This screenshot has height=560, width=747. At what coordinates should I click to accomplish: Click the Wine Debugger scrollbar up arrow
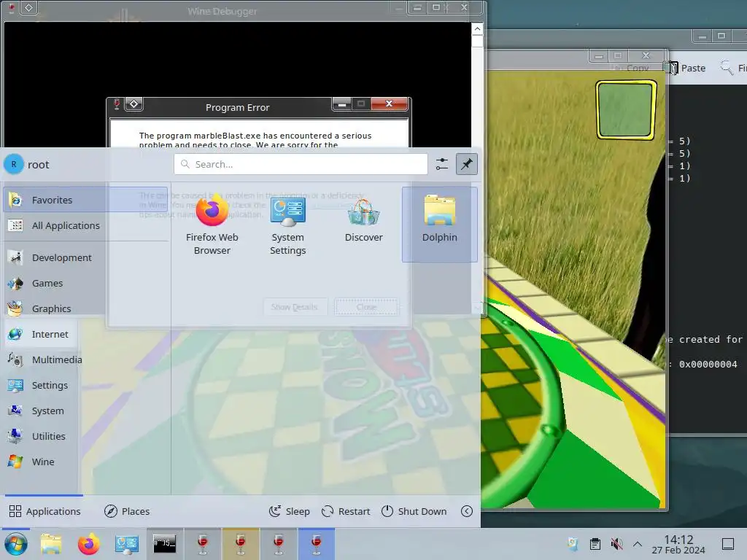click(x=477, y=29)
